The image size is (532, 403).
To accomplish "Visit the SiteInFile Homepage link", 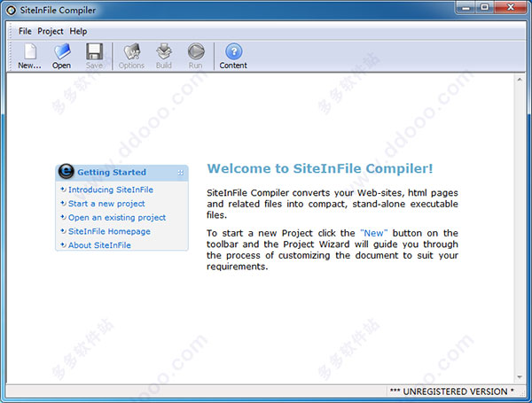I will 109,231.
